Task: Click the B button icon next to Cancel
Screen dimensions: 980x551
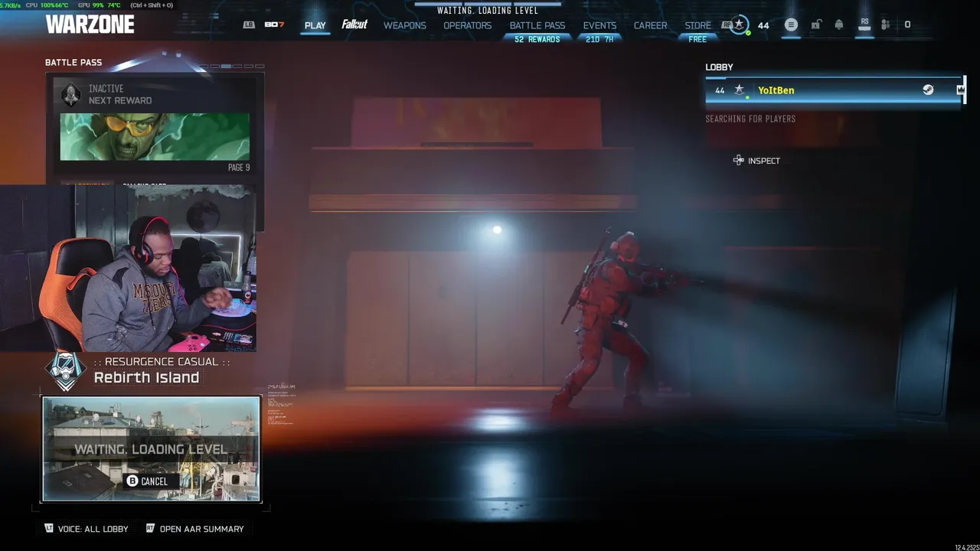Action: coord(132,481)
